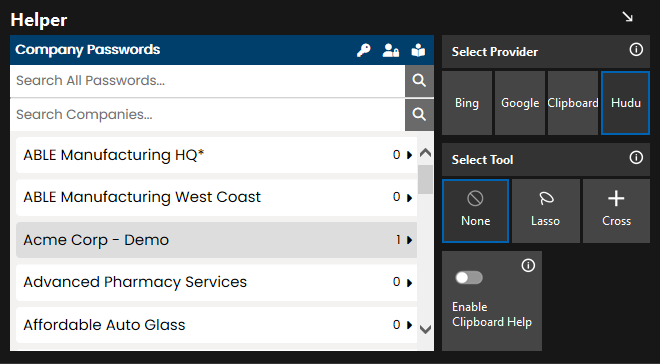Click the user lock icon in header
This screenshot has height=364, width=660.
(391, 50)
